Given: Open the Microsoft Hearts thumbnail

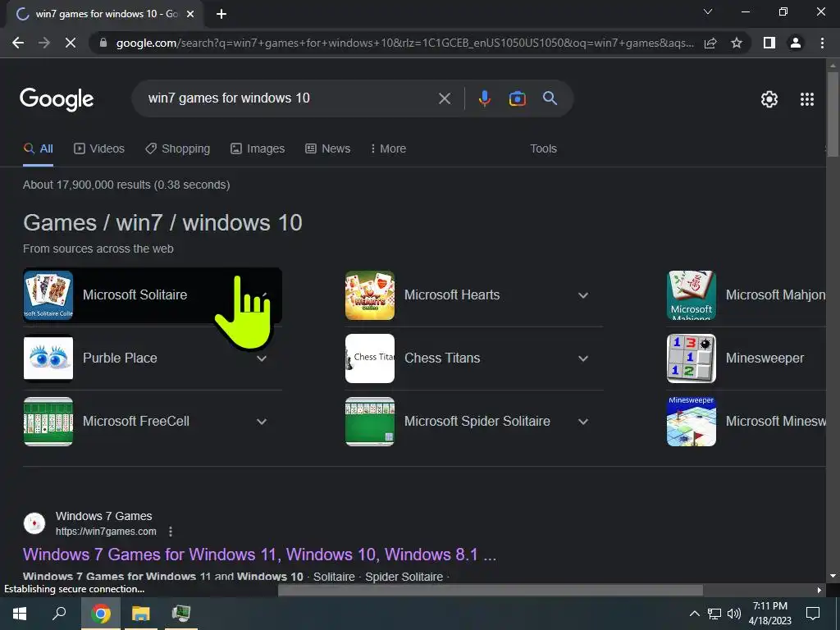Looking at the screenshot, I should [370, 295].
